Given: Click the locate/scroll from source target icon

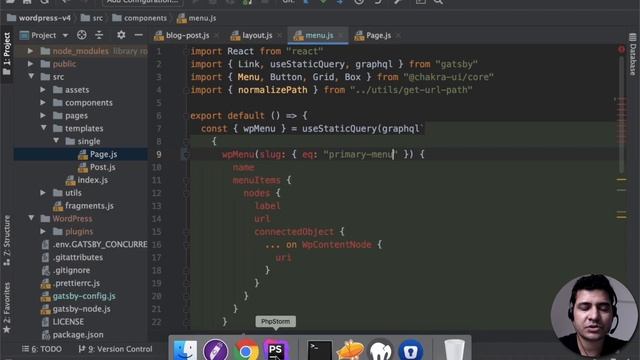Looking at the screenshot, I should 82,35.
